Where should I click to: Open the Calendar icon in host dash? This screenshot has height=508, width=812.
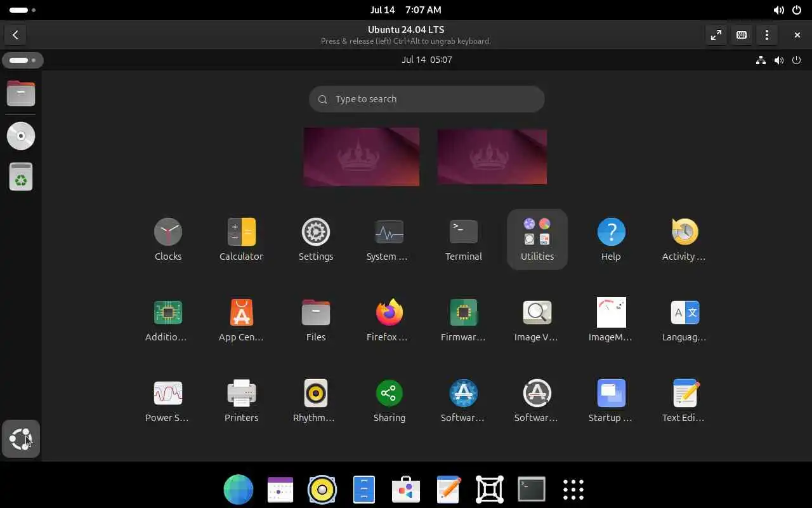click(x=280, y=490)
